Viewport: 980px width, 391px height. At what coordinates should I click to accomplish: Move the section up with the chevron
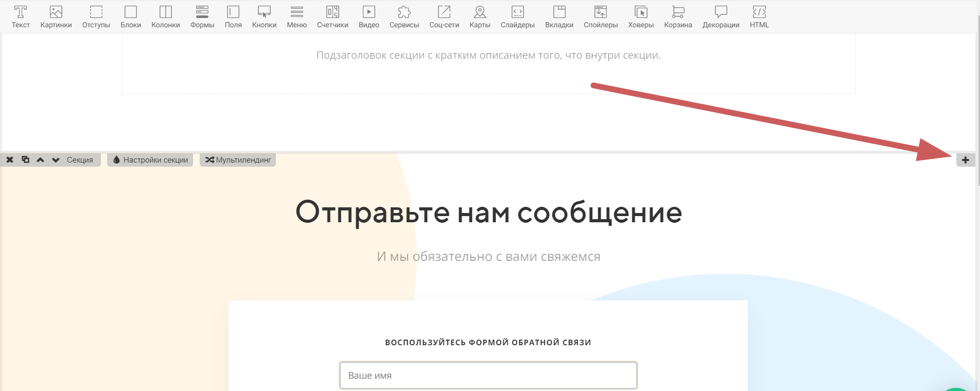tap(40, 160)
